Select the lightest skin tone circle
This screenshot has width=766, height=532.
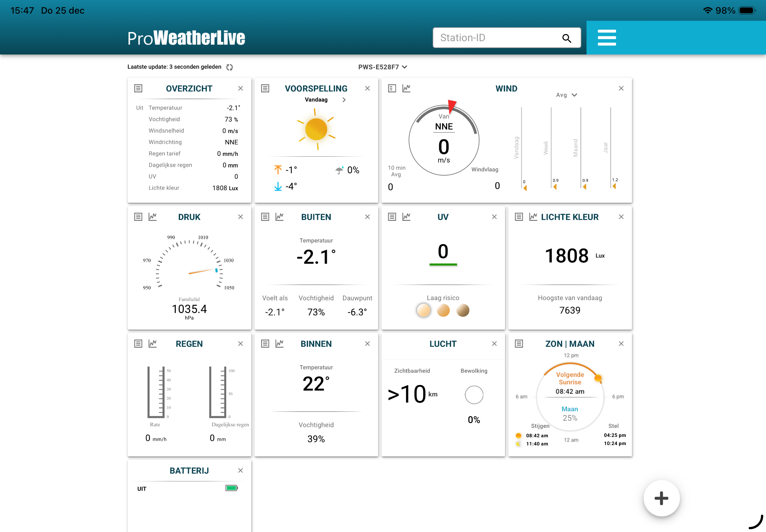click(424, 310)
